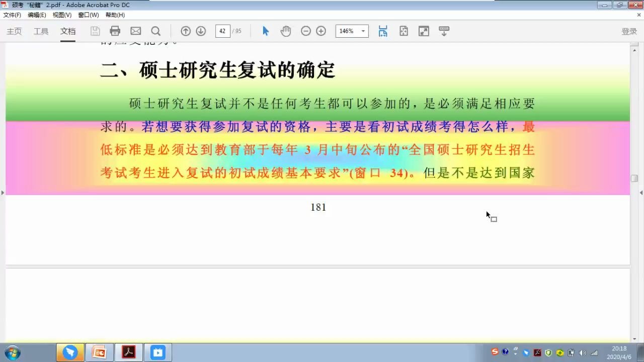
Task: Zoom out using the minus icon
Action: (x=306, y=31)
